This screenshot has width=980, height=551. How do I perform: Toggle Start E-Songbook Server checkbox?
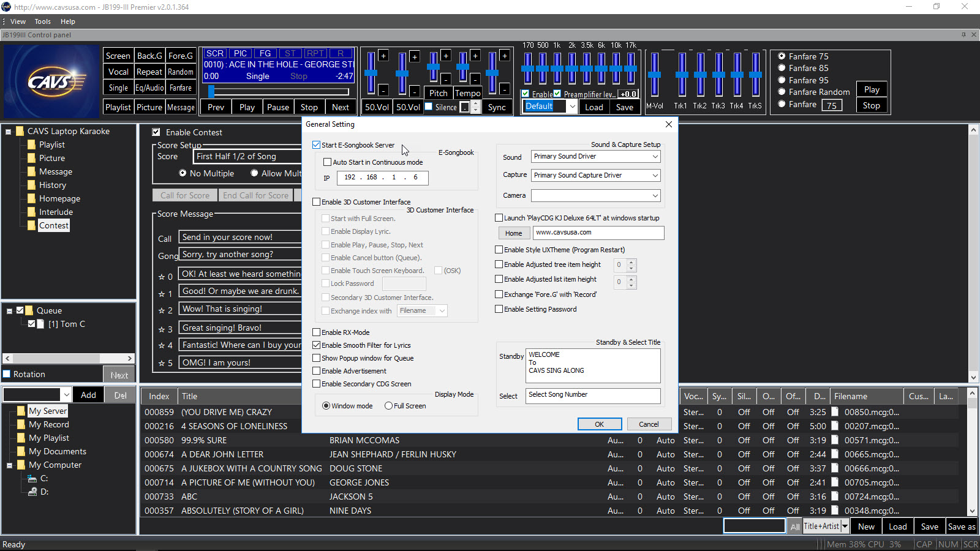pyautogui.click(x=317, y=145)
